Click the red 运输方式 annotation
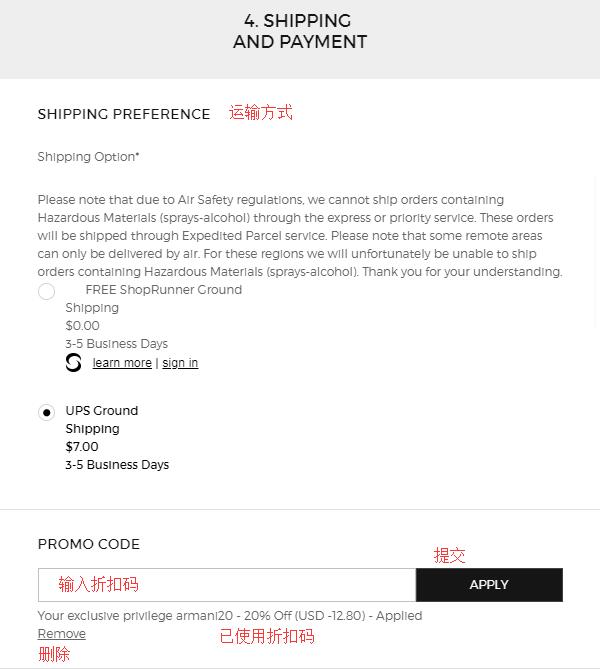 coord(261,113)
